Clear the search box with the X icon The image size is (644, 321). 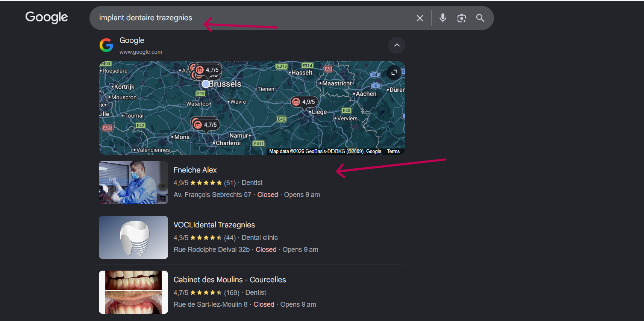[x=420, y=18]
